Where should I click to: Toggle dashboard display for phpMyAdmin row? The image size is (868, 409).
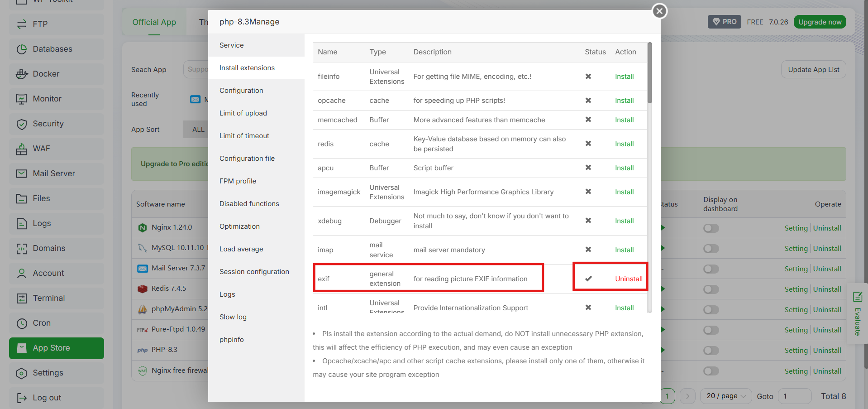pos(711,310)
